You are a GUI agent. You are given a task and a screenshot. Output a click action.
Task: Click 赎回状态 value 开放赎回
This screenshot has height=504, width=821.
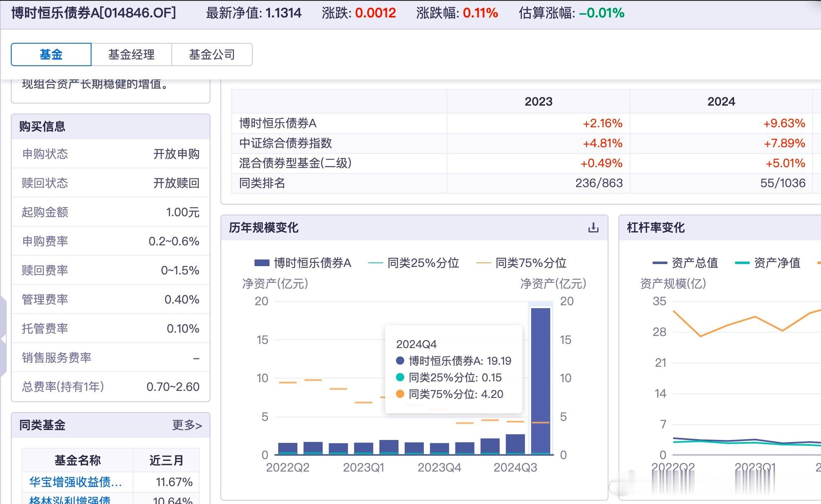pyautogui.click(x=176, y=183)
